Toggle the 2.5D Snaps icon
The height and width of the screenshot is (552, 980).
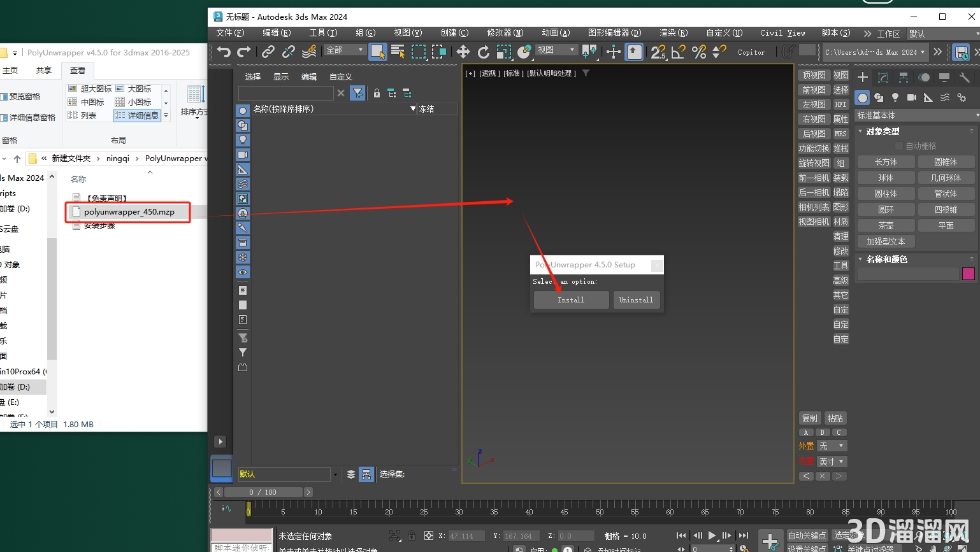pos(658,52)
